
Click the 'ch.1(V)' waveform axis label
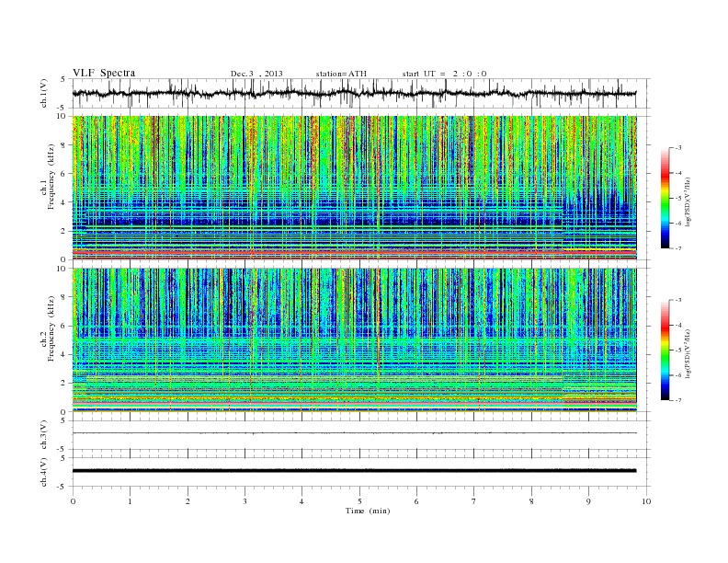(x=44, y=93)
